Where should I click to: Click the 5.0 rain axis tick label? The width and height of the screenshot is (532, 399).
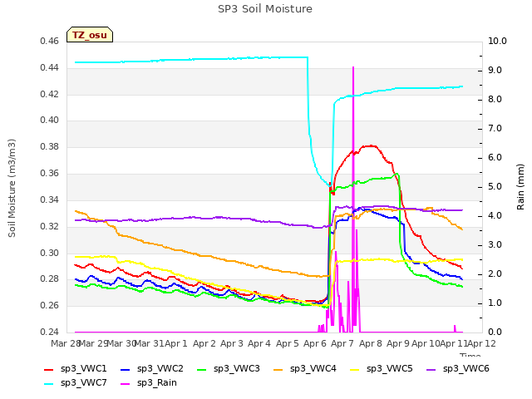495,187
